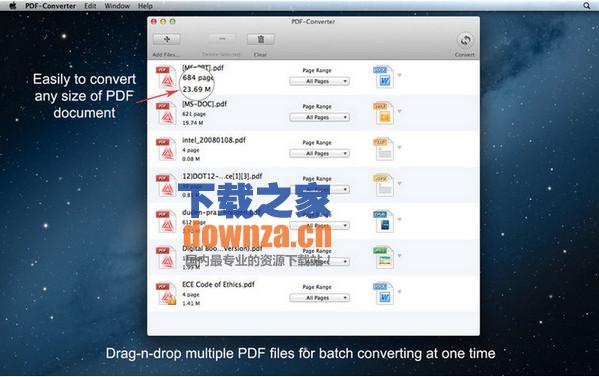Viewport: 599px width, 377px height.
Task: Open Spotlight search in the menu bar
Action: tap(587, 5)
